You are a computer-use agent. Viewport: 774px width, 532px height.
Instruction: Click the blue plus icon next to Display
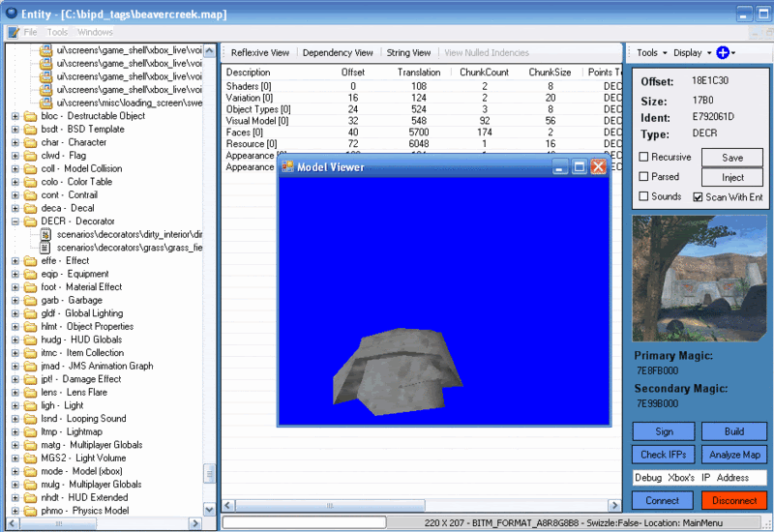[723, 53]
